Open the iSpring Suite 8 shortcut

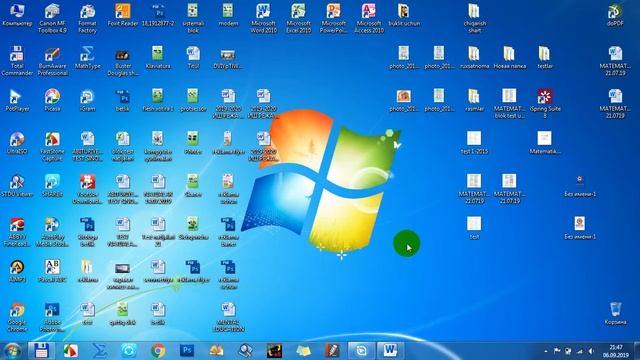point(544,104)
